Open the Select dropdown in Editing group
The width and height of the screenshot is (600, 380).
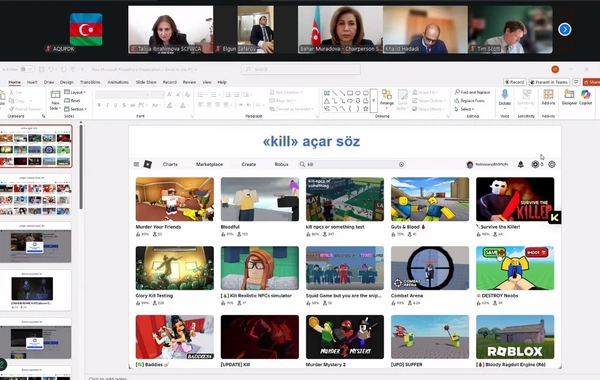tap(464, 109)
